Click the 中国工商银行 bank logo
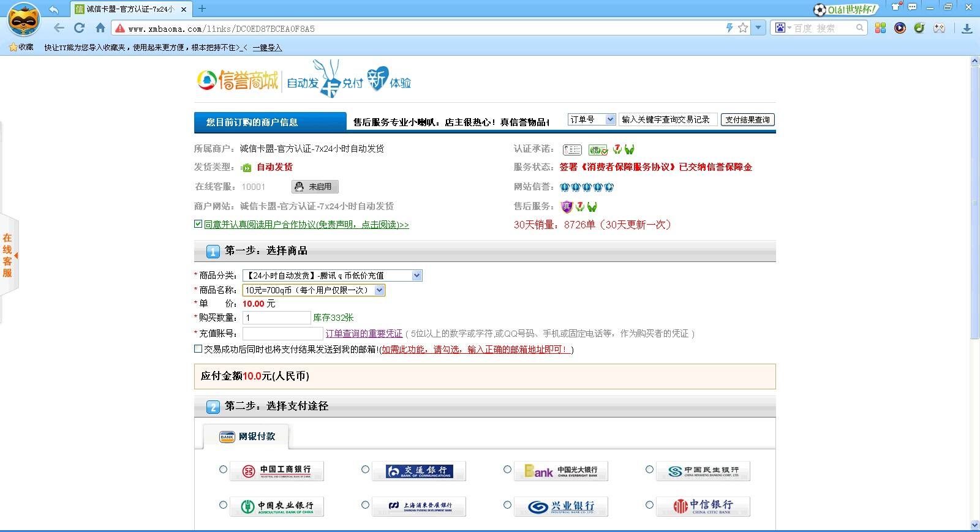 277,471
